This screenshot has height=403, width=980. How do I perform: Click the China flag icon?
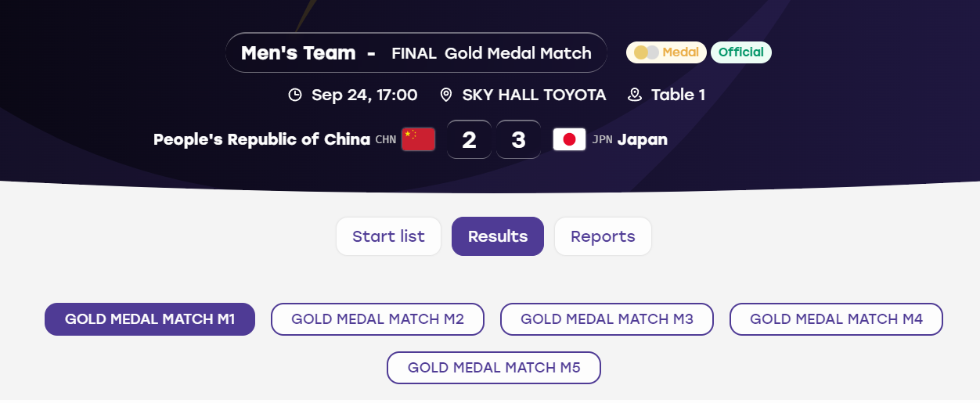pyautogui.click(x=418, y=139)
